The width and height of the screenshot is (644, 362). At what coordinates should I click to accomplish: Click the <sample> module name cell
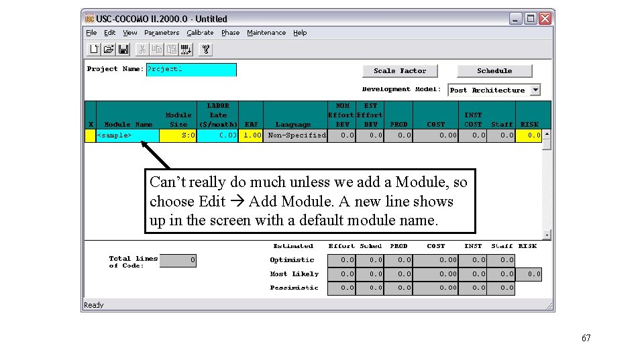click(x=127, y=135)
